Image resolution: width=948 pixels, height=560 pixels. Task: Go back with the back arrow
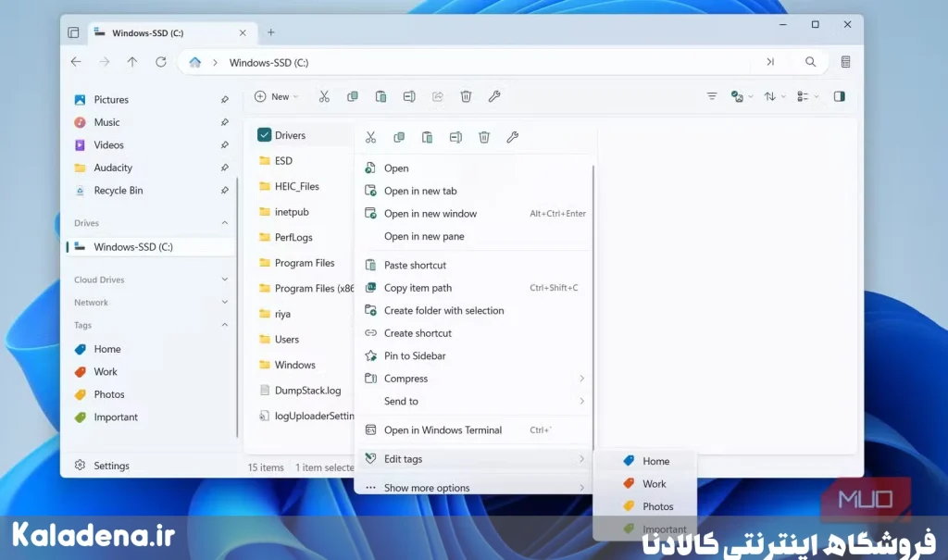pyautogui.click(x=76, y=62)
